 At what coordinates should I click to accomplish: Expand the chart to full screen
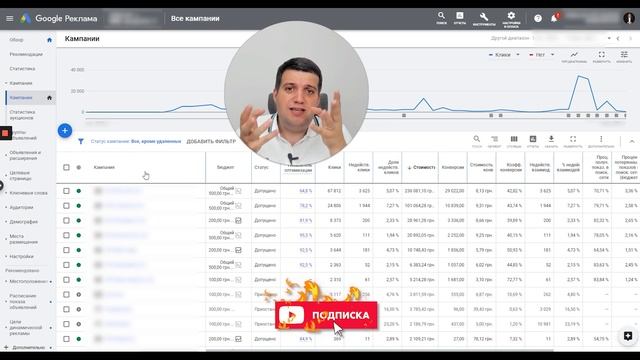click(602, 56)
